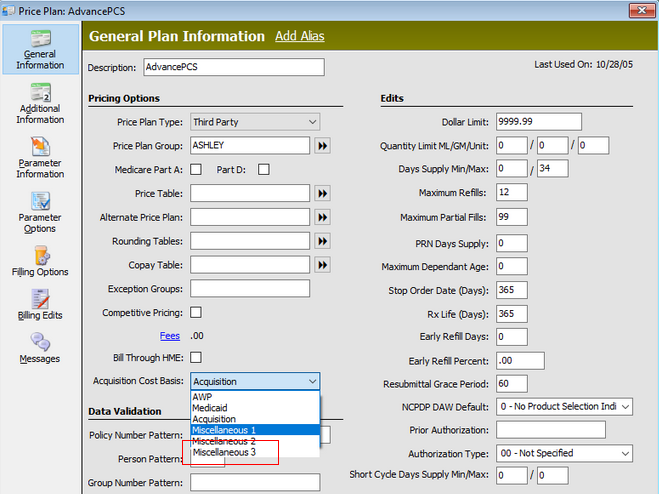Click the Dollar Limit field

coord(539,122)
